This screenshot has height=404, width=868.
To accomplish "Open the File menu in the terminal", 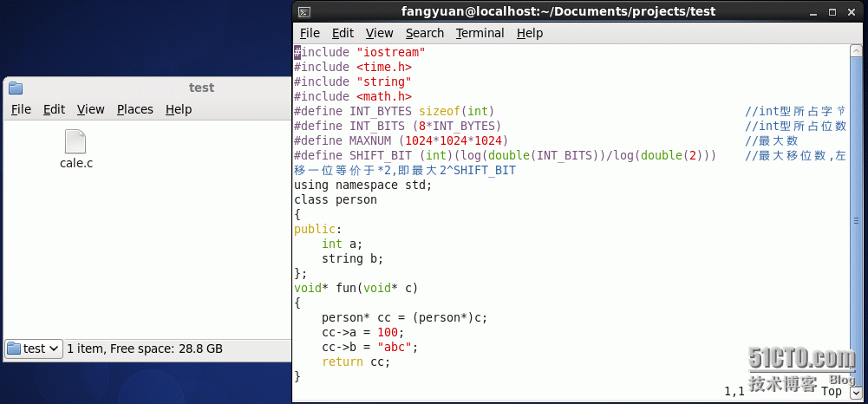I will (x=310, y=33).
